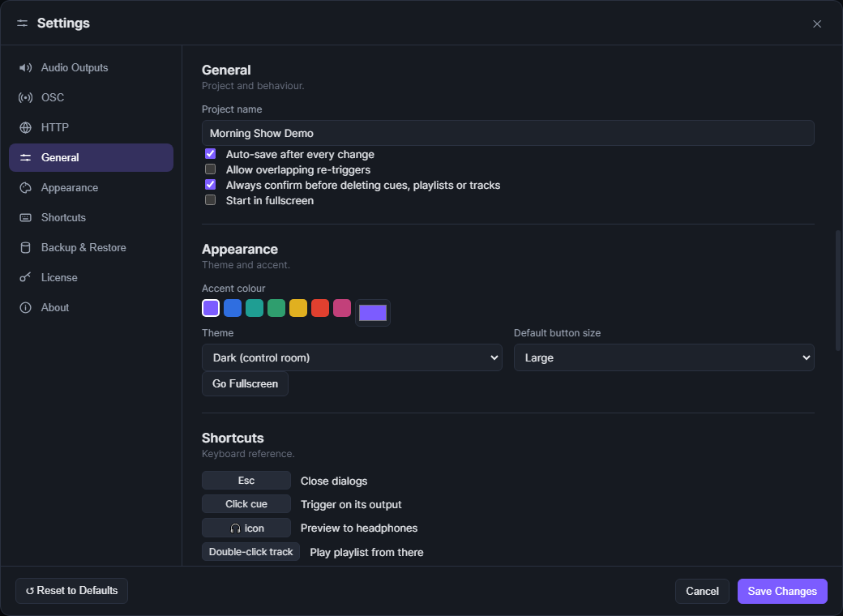Open the License section

(91, 277)
